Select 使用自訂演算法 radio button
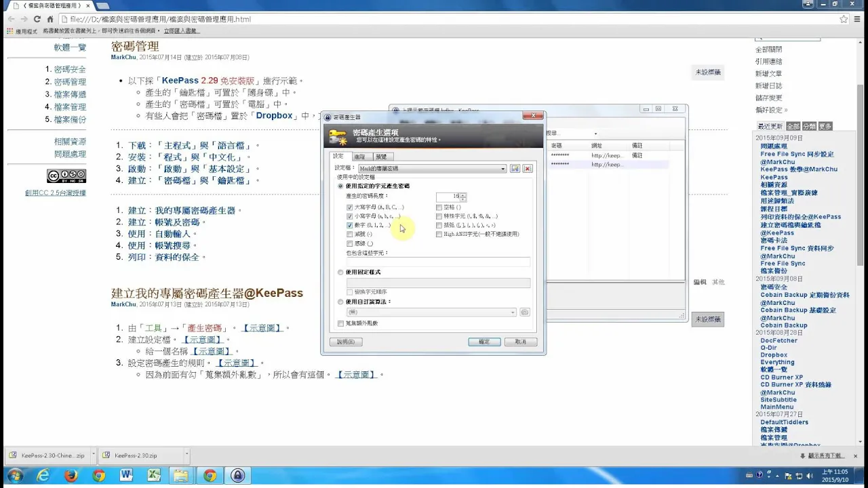 pyautogui.click(x=341, y=302)
